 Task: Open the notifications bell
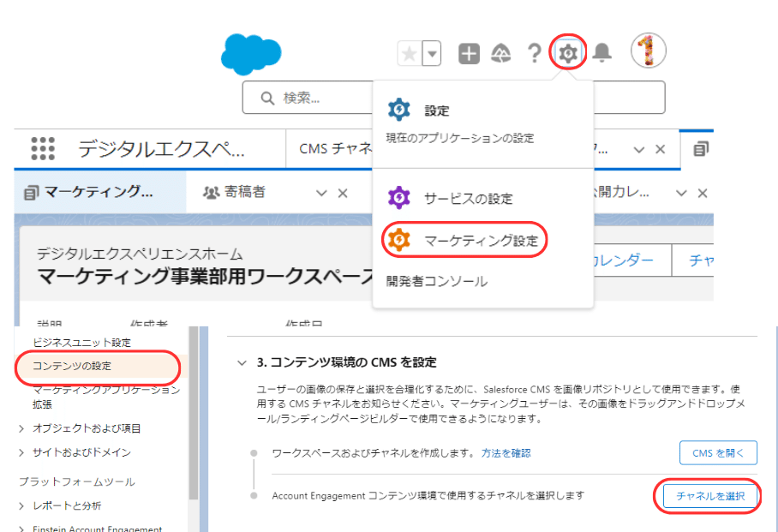click(602, 52)
